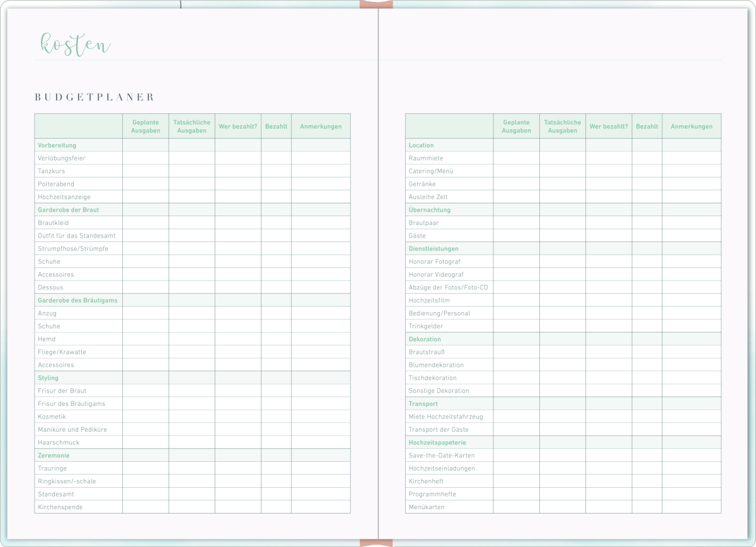Mark the Bezahlt cell for Raummiete

647,158
